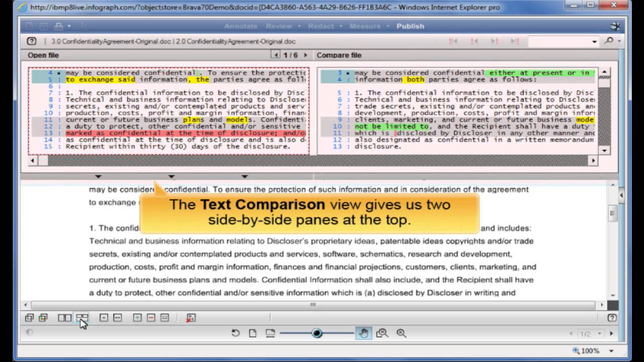Click the comparison icon with red X

(x=191, y=318)
